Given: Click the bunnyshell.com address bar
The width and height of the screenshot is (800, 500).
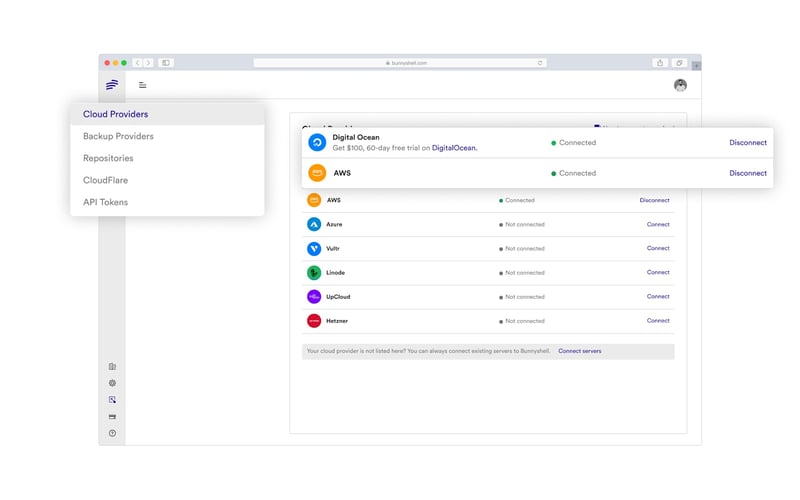Looking at the screenshot, I should 400,63.
